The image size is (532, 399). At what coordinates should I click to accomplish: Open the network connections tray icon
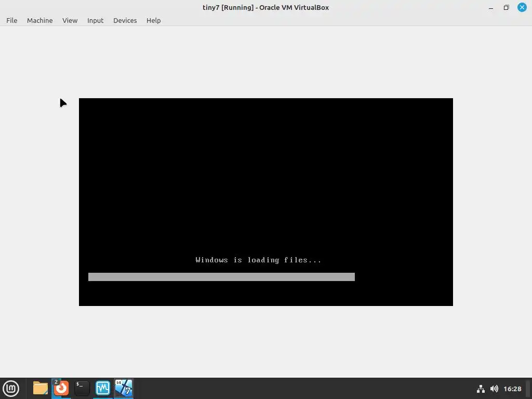pos(481,389)
